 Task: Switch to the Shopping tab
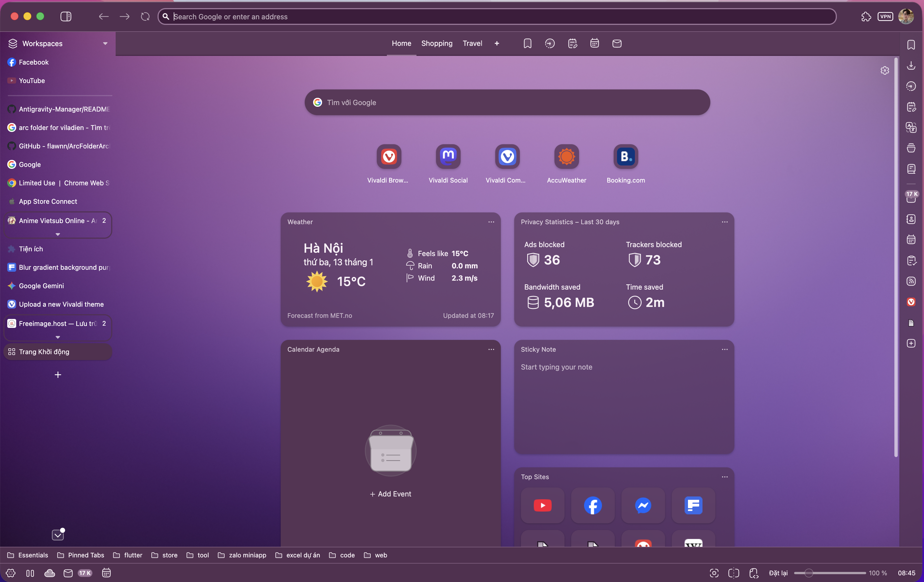(437, 43)
